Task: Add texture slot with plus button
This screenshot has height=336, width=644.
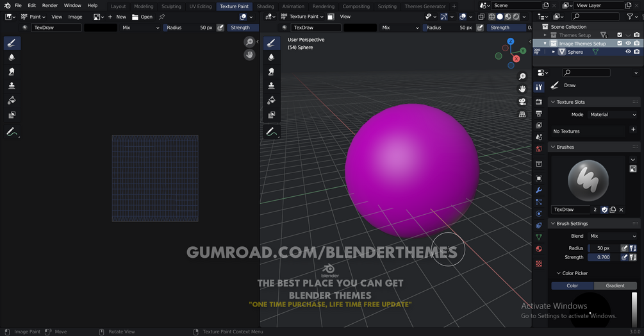Action: 633,130
